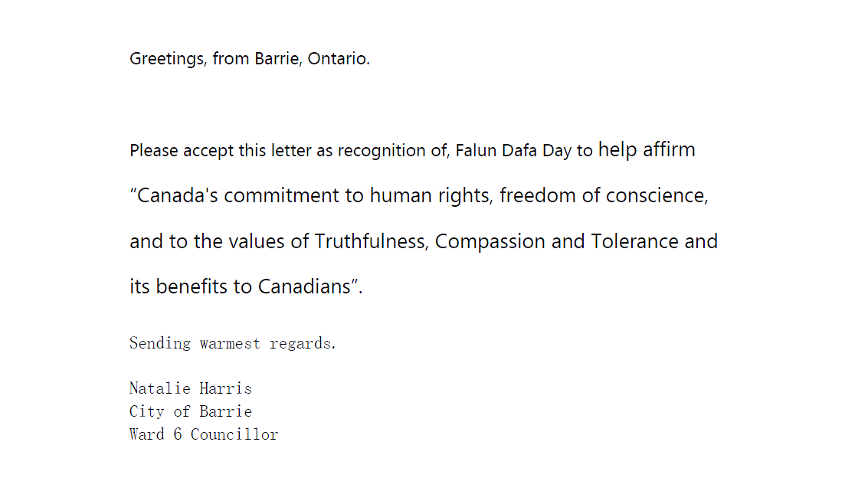Click the signature name "Natalie Harris"
This screenshot has height=491, width=868.
[x=190, y=388]
